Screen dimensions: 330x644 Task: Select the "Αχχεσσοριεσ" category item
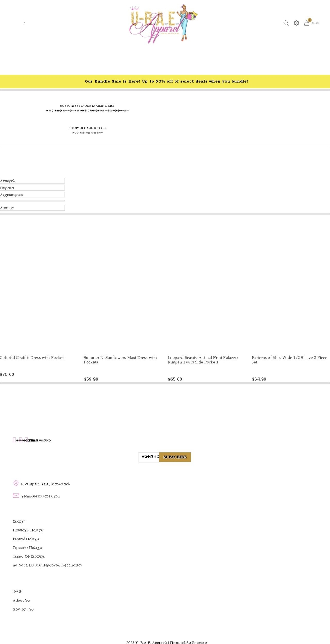32,195
